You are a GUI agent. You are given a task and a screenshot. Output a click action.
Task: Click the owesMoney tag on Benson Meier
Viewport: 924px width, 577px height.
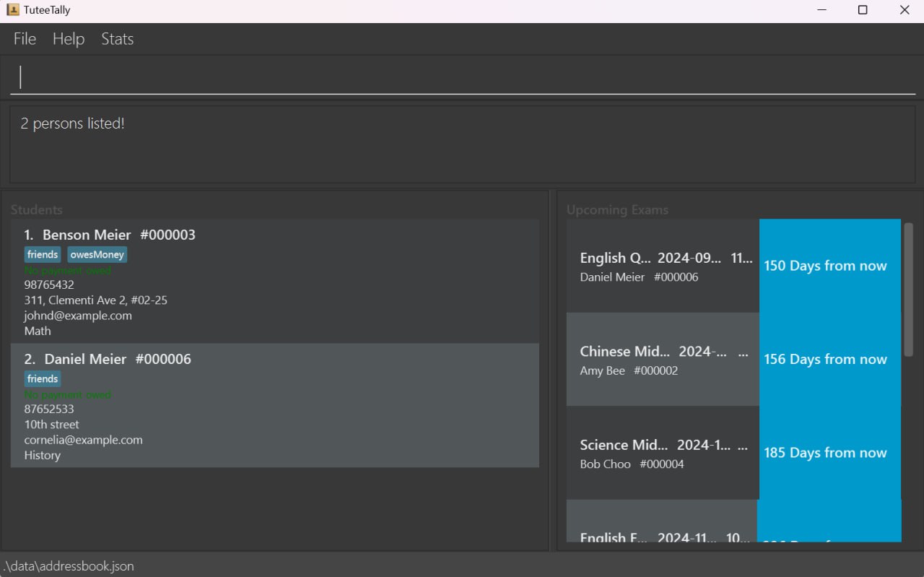(x=97, y=255)
